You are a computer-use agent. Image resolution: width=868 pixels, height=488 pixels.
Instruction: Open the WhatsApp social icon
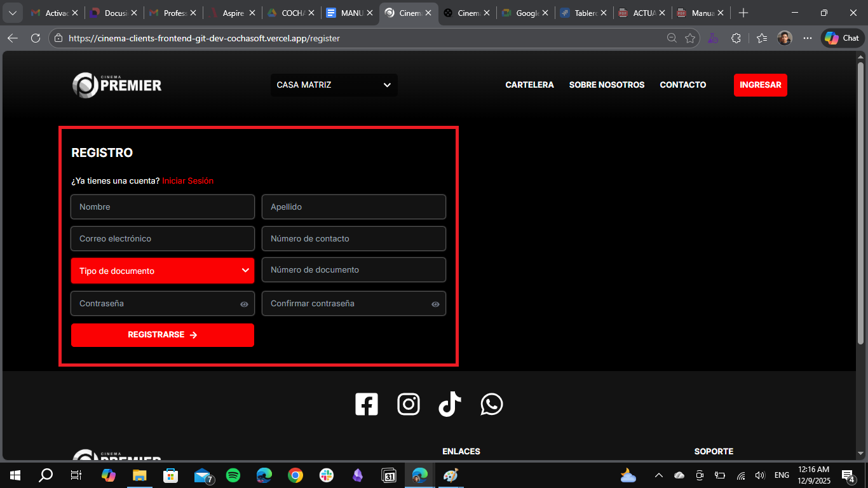click(491, 403)
